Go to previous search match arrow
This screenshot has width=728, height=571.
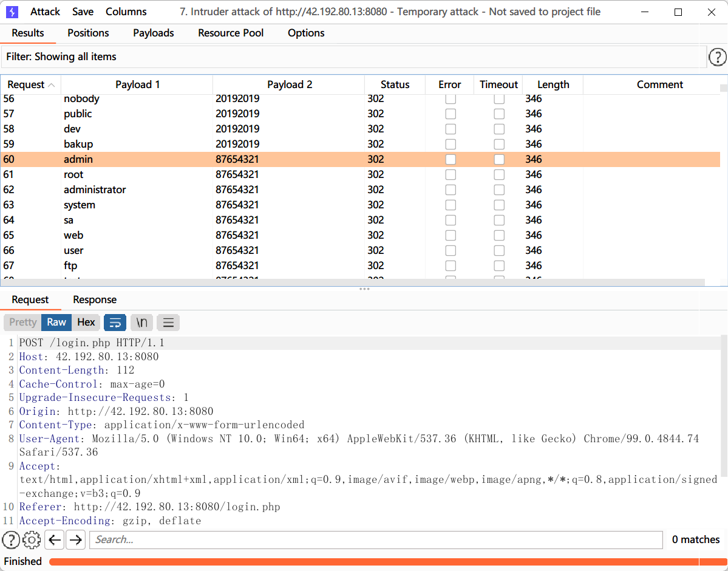54,540
